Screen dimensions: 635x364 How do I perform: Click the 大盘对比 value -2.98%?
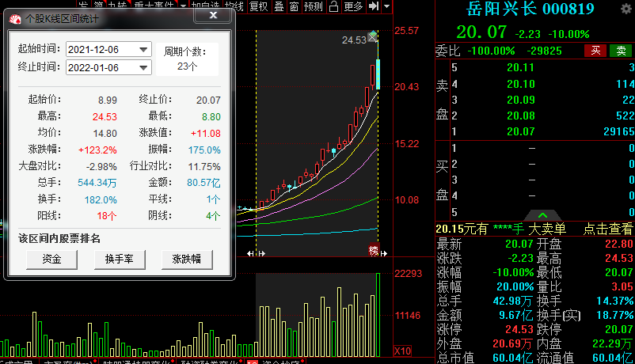[x=101, y=166]
